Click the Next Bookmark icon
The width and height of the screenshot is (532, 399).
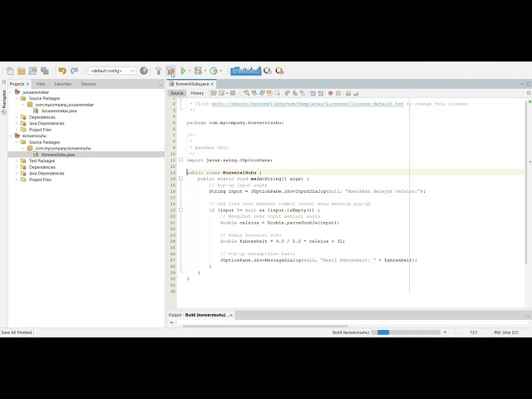coord(295,93)
